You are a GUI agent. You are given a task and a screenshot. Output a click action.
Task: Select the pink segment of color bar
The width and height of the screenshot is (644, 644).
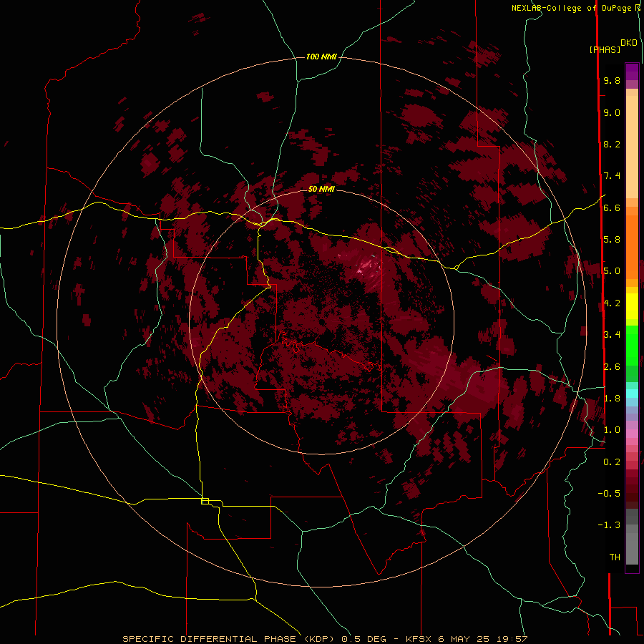632,434
